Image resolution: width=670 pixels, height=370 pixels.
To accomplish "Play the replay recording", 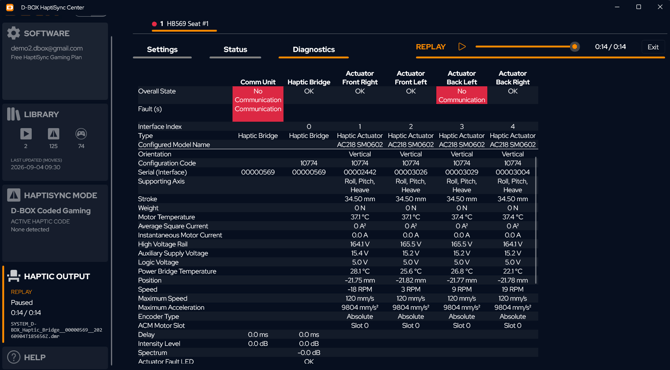I will (462, 47).
